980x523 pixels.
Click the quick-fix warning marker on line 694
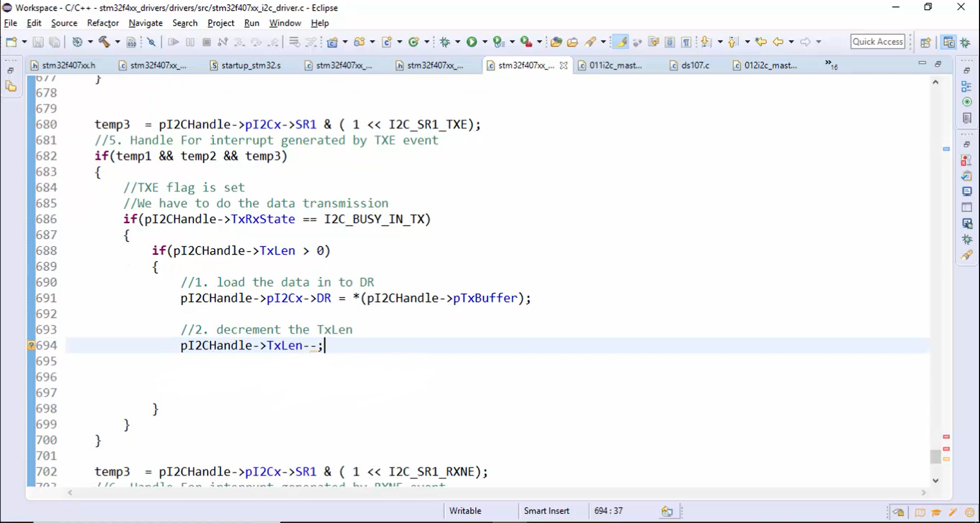coord(31,345)
